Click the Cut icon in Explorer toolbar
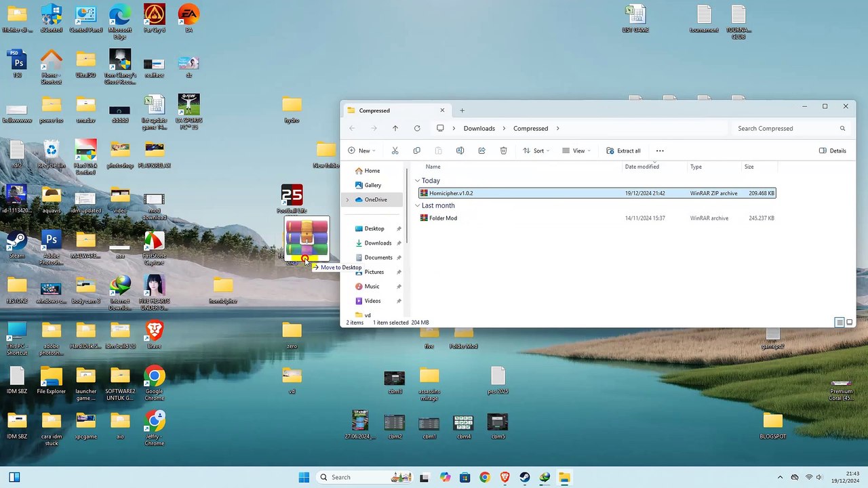The image size is (868, 488). [x=395, y=150]
